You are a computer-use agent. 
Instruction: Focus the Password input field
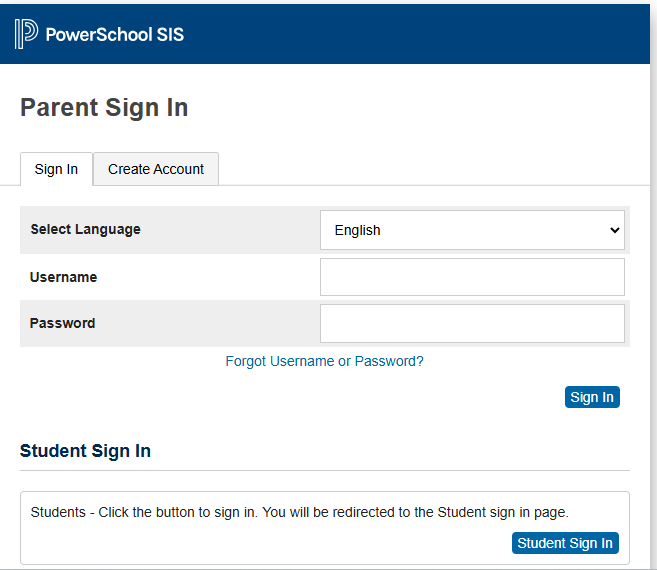click(472, 323)
